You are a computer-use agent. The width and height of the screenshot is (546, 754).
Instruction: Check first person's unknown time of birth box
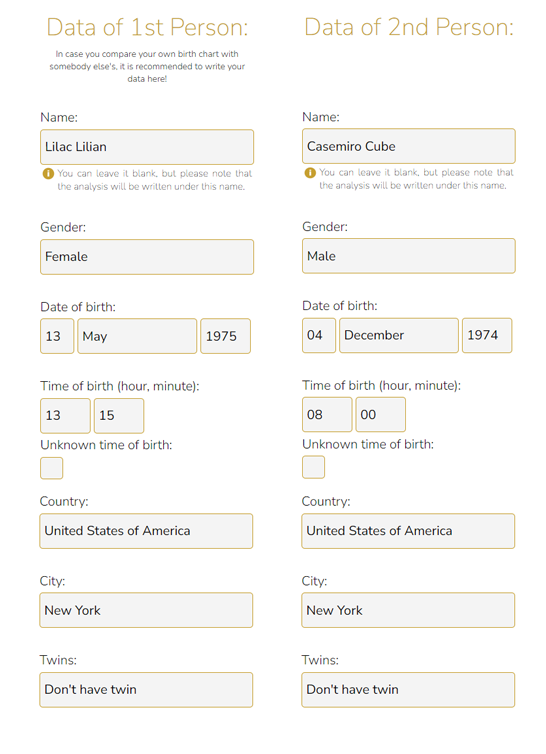[x=51, y=468]
